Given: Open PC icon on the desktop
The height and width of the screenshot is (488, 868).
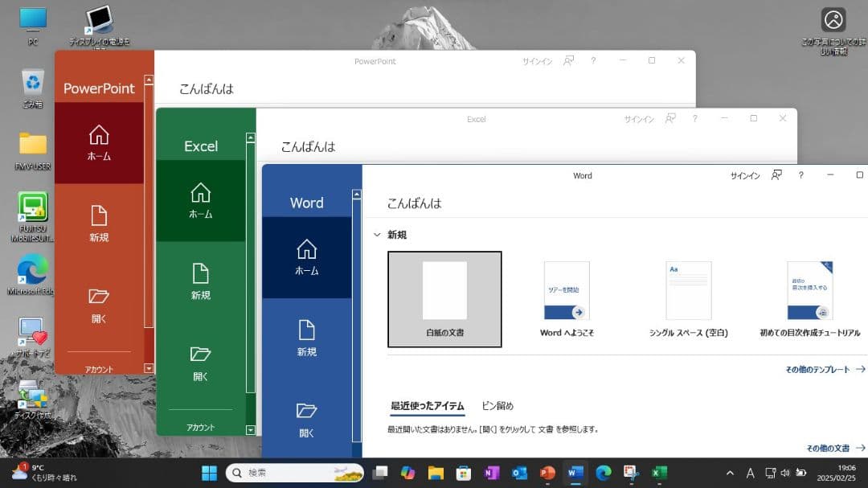Looking at the screenshot, I should click(x=33, y=26).
